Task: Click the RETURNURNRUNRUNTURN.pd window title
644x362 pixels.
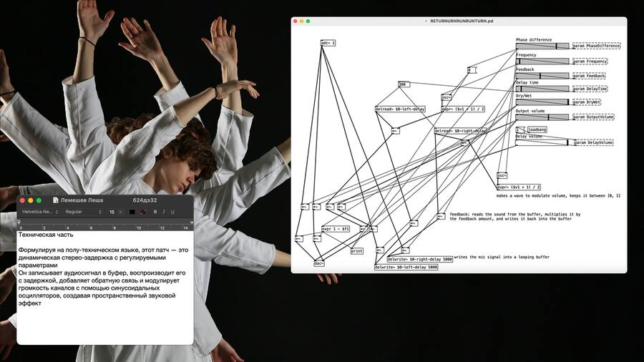Action: [462, 21]
